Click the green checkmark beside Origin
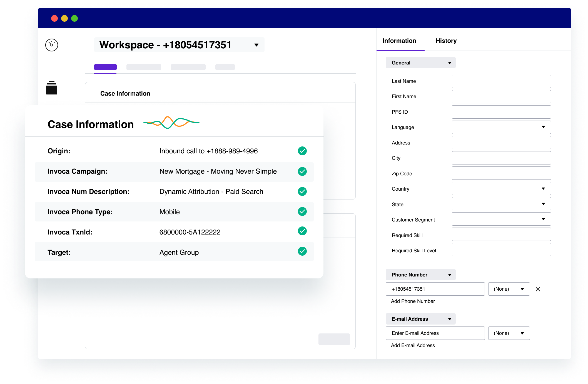The image size is (588, 384). click(302, 151)
